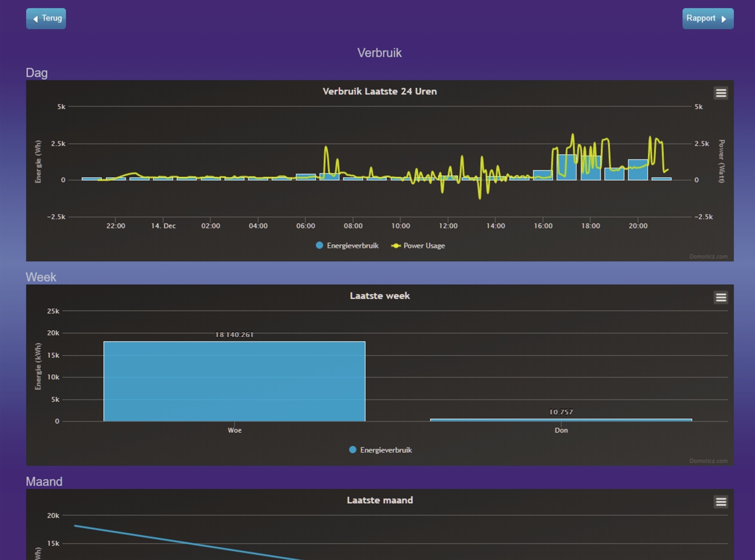Select the Woe bar in week chart
755x560 pixels.
tap(235, 381)
